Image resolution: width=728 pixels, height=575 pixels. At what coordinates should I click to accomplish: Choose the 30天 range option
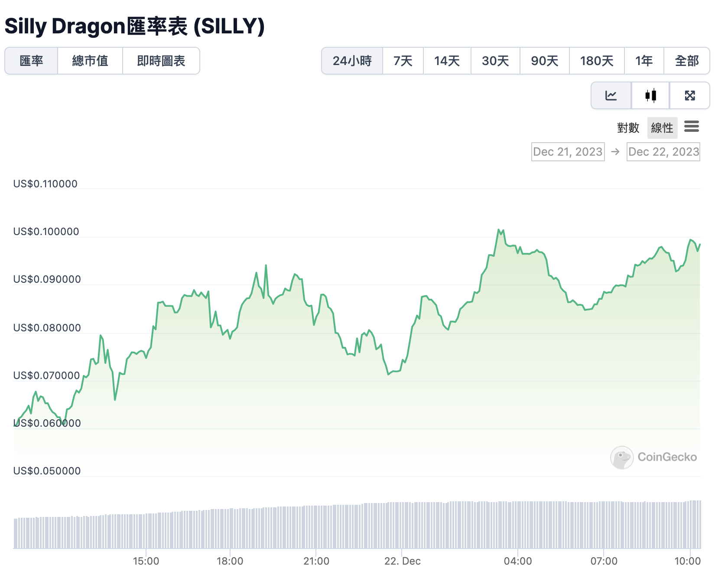coord(495,61)
